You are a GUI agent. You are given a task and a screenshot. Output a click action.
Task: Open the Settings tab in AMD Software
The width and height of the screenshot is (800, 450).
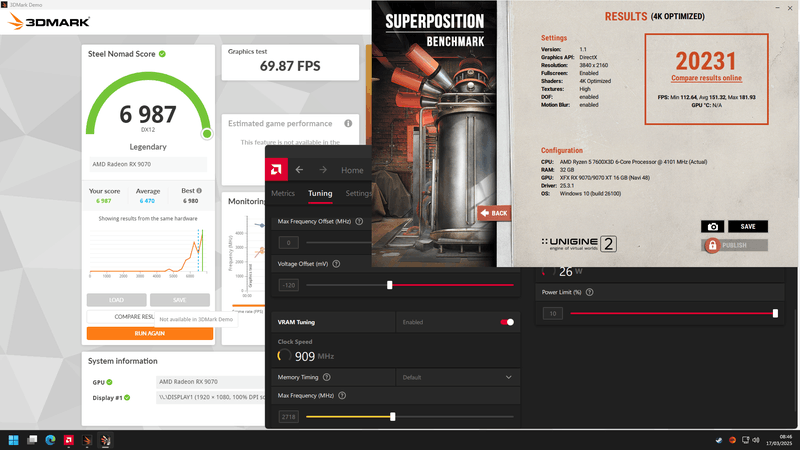pos(358,193)
